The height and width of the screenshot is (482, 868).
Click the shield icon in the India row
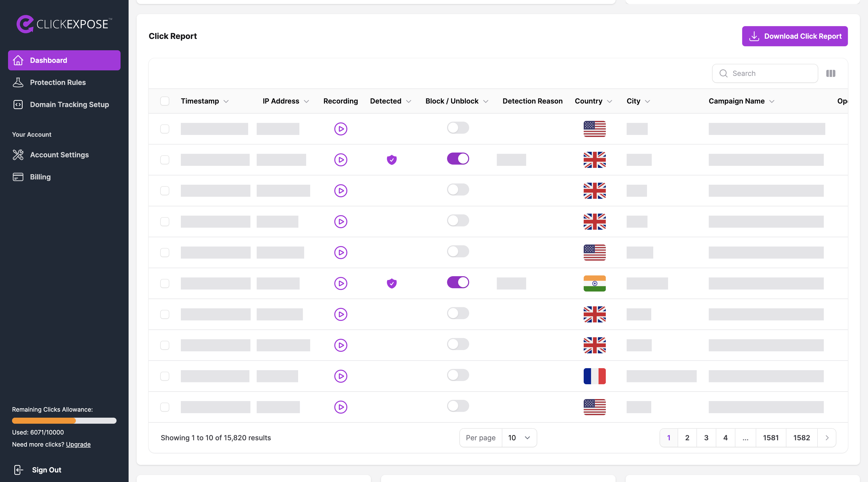[x=392, y=283]
